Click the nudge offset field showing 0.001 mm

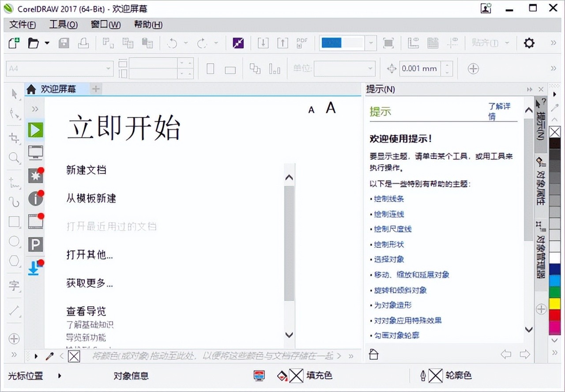(x=419, y=68)
